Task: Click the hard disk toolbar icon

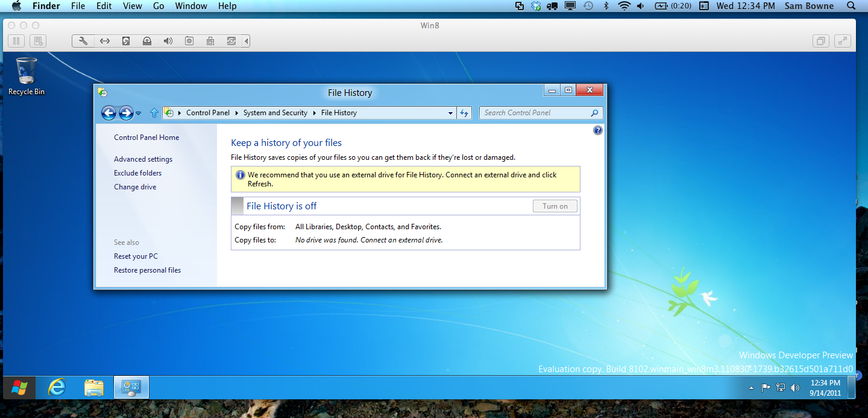Action: (126, 41)
